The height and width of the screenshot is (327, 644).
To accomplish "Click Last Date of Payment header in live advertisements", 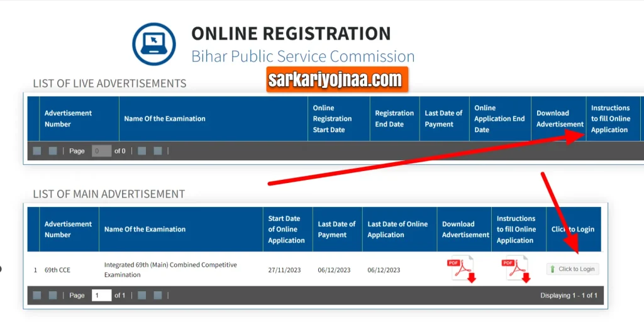I will coord(445,119).
